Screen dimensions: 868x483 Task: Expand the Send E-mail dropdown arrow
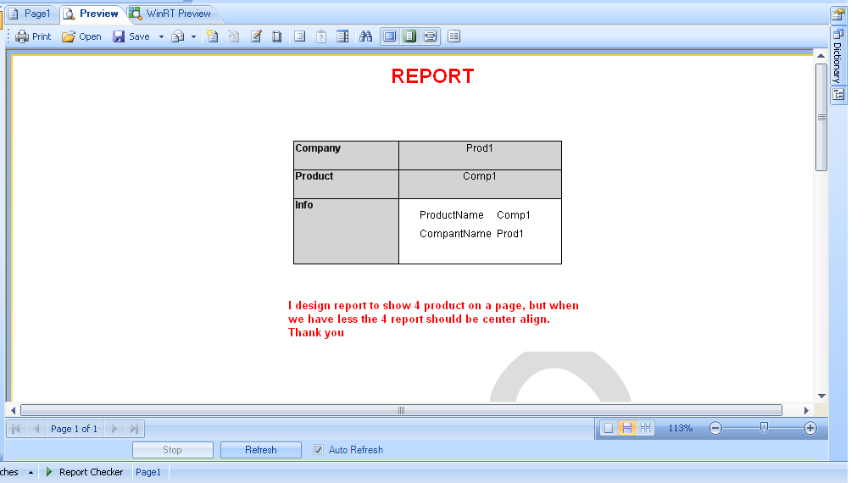tap(193, 37)
